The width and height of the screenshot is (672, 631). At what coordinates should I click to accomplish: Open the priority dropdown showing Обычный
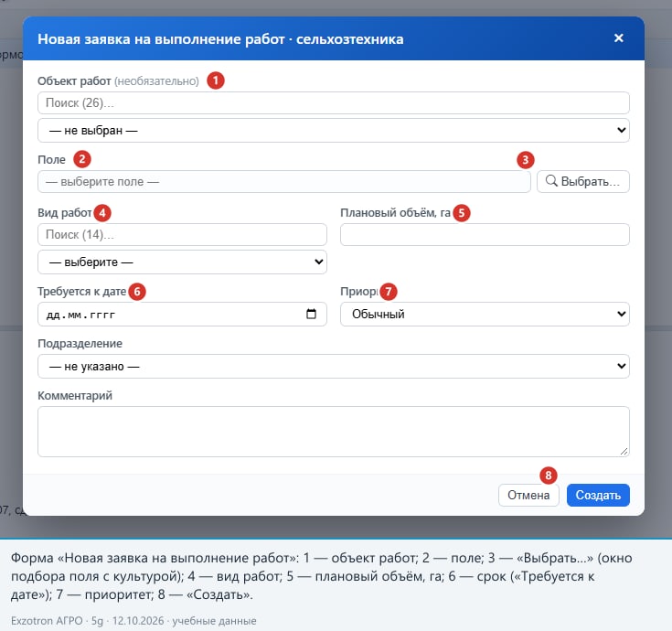[485, 315]
